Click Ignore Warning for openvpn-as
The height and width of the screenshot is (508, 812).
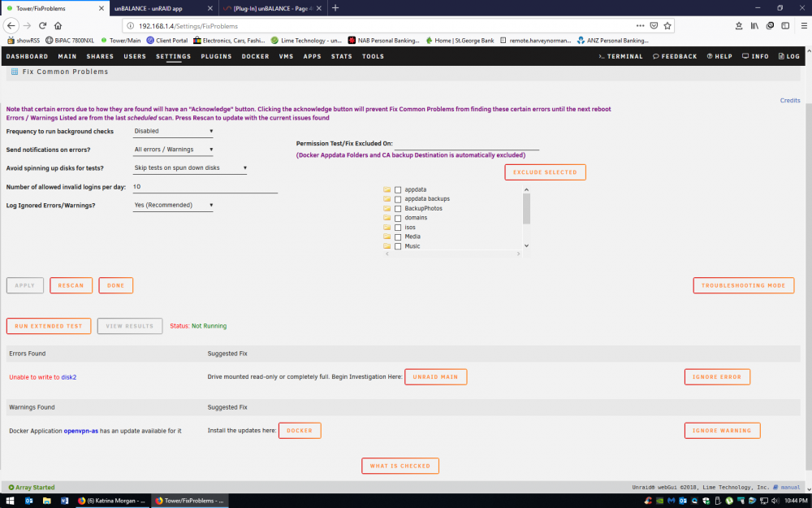722,431
